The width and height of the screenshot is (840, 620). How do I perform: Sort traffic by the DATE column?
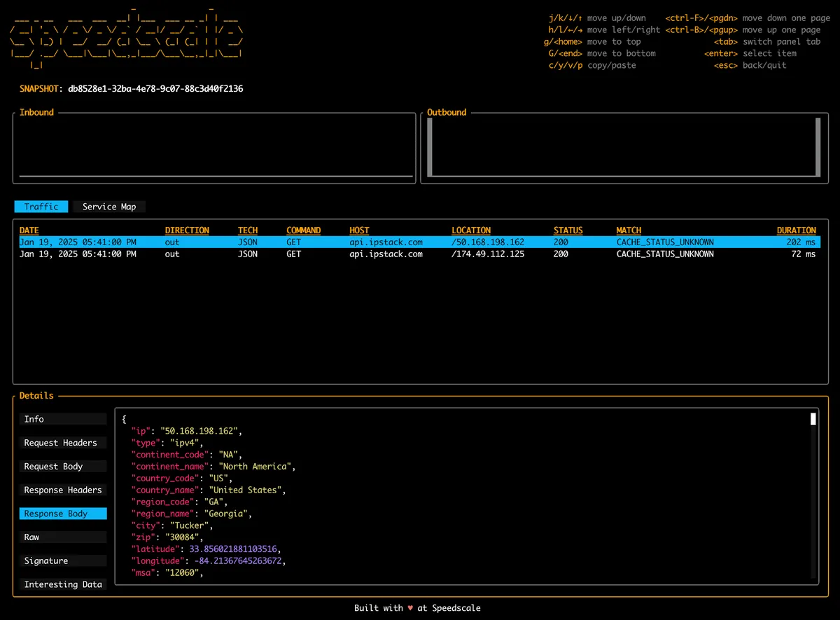click(x=29, y=230)
